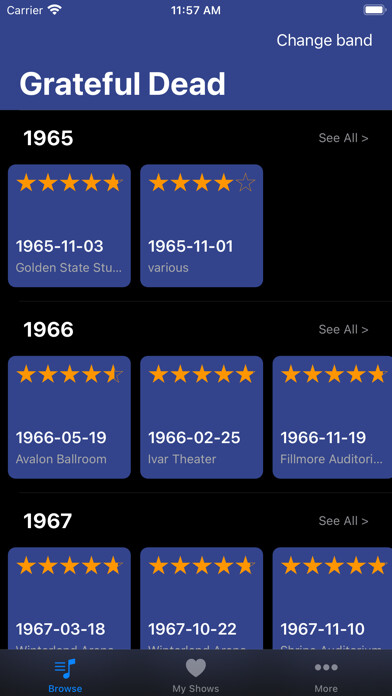The width and height of the screenshot is (392, 696).
Task: Open the 1965-11-03 Golden State show
Action: 69,226
